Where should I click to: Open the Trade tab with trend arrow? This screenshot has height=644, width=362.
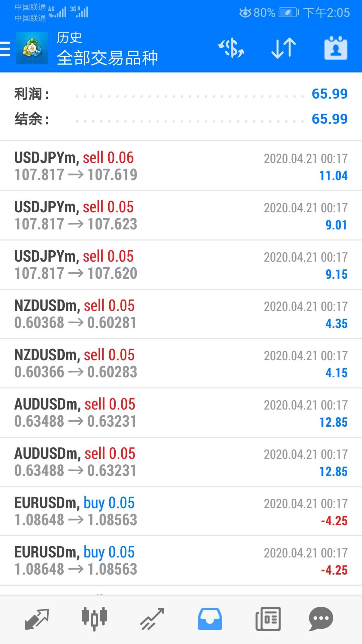click(152, 619)
